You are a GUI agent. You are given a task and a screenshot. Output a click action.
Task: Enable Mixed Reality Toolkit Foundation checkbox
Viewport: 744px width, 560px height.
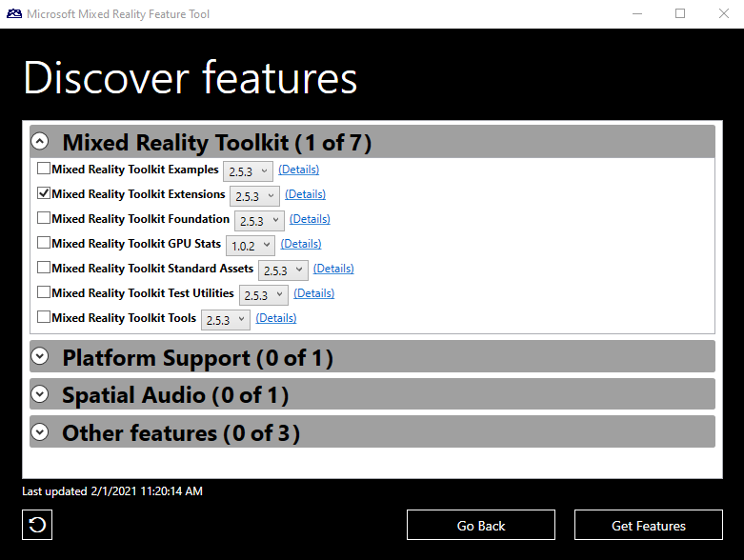44,219
